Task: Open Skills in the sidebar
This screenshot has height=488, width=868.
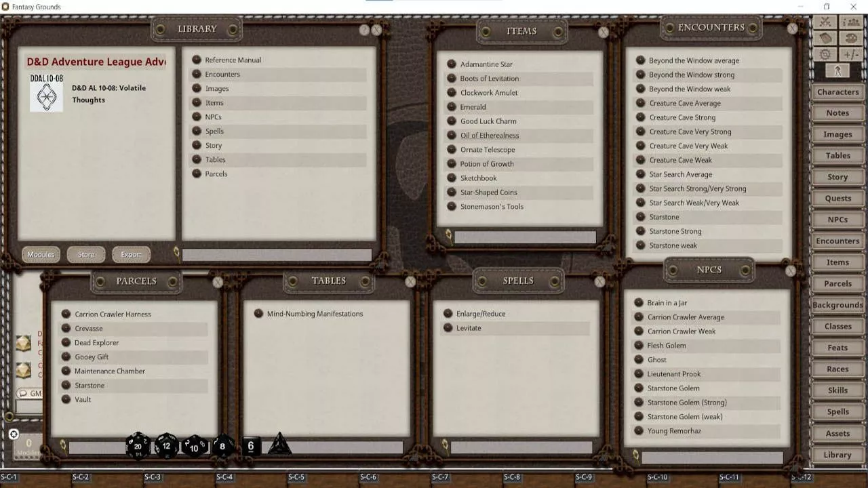Action: [x=837, y=390]
